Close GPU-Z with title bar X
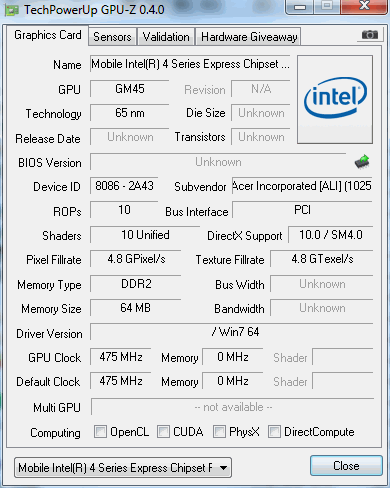The width and height of the screenshot is (390, 488). click(364, 6)
